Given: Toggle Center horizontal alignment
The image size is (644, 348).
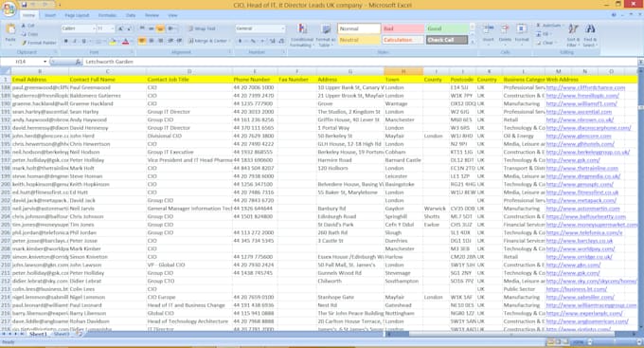Looking at the screenshot, I should click(152, 41).
